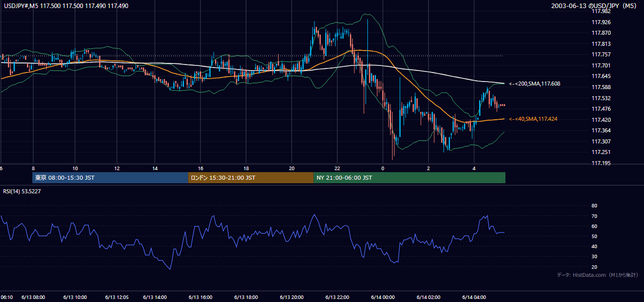Click the 6/13 22:00 time label
The image size is (644, 302).
pos(338,297)
